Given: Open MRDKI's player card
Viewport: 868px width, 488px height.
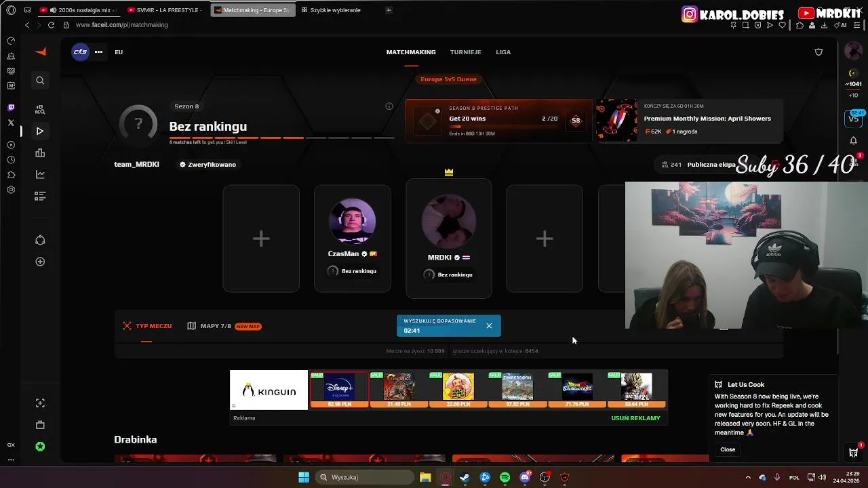Looking at the screenshot, I should click(448, 239).
